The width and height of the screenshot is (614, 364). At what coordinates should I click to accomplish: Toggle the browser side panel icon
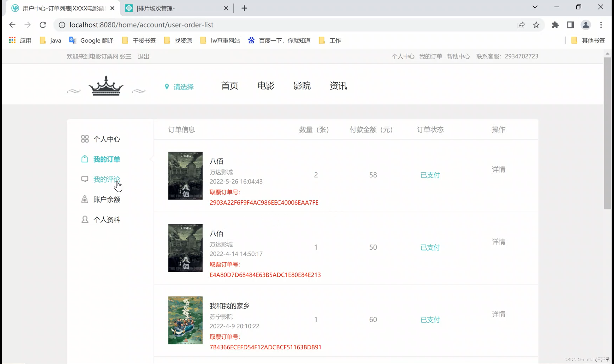point(570,25)
